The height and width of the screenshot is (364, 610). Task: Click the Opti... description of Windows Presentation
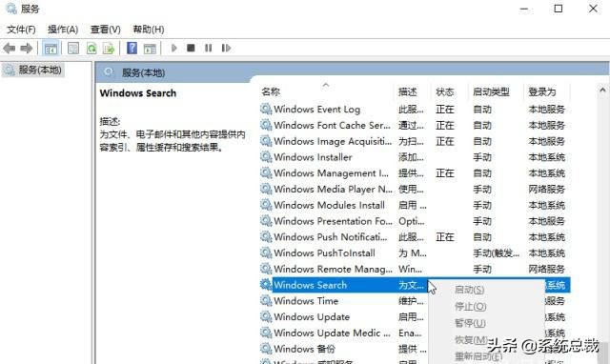[412, 221]
